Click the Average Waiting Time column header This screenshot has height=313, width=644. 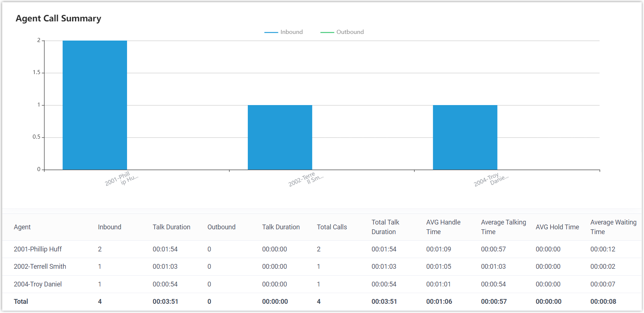point(613,227)
